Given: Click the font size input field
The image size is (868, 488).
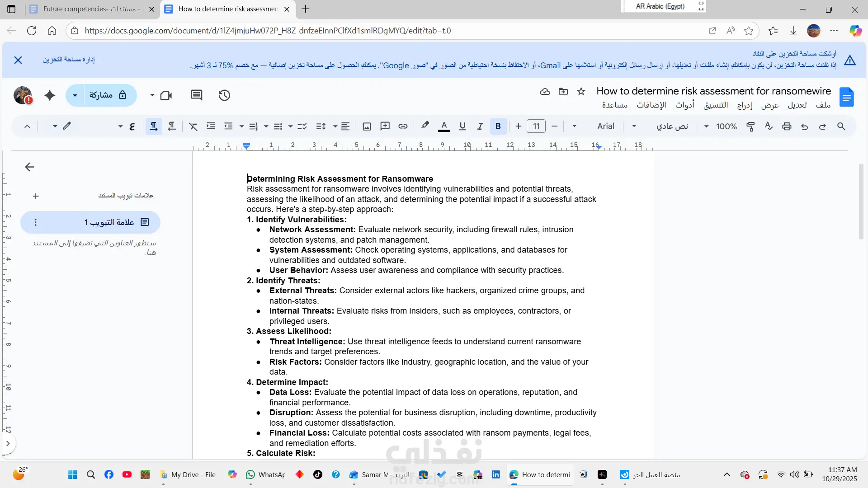Looking at the screenshot, I should point(536,127).
